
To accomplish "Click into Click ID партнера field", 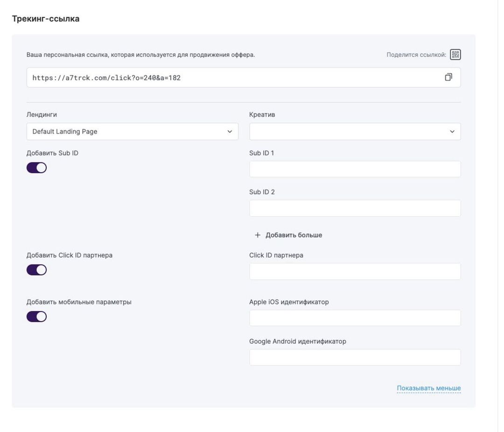I will point(355,271).
